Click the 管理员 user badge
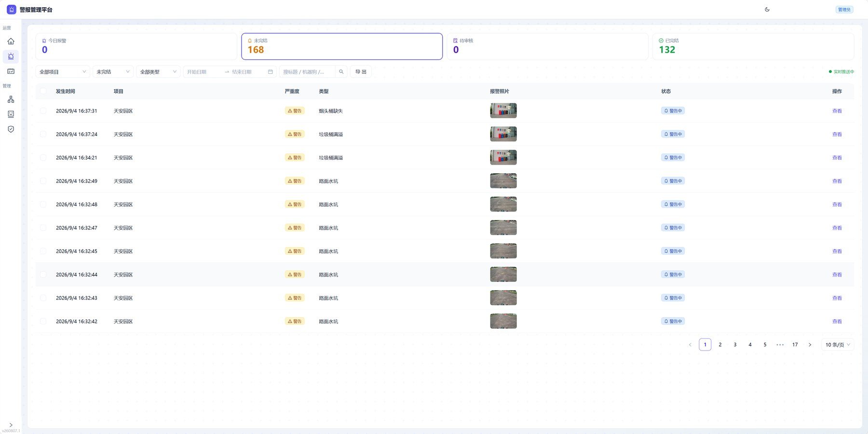The height and width of the screenshot is (434, 868). point(844,10)
